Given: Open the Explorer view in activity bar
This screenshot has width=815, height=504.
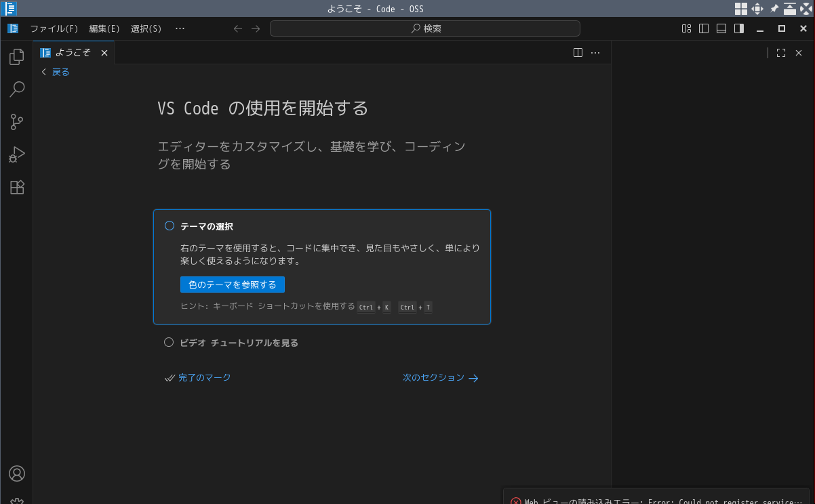Looking at the screenshot, I should [16, 57].
